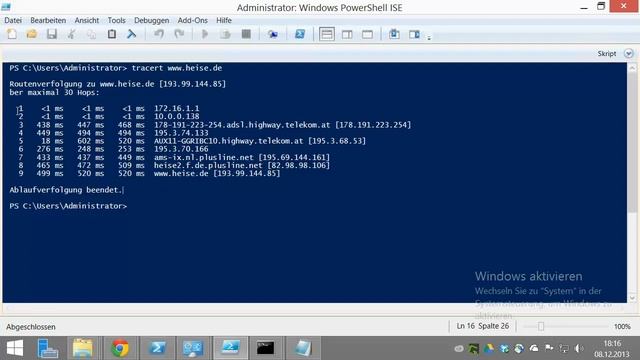Image resolution: width=640 pixels, height=360 pixels.
Task: Click the 'Ablaufverfolgung beendet.' line
Action: coord(66,190)
